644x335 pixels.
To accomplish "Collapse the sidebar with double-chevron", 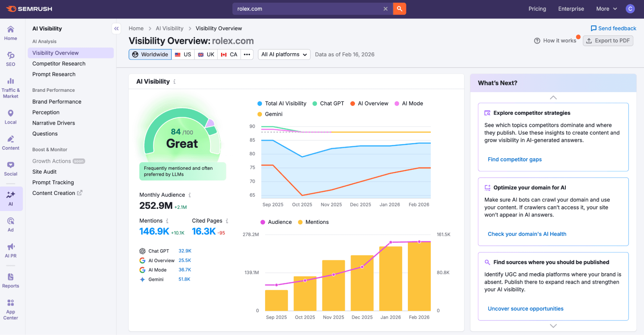I will 116,28.
